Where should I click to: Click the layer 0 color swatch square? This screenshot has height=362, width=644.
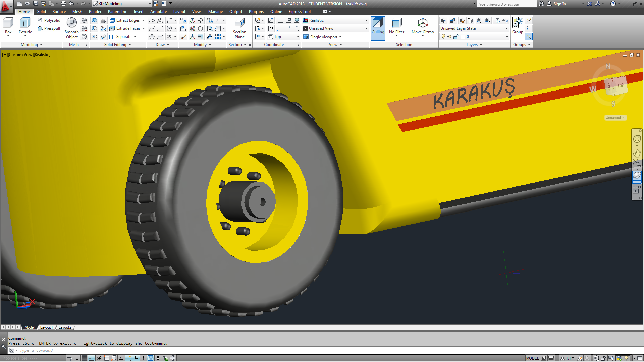coord(463,37)
